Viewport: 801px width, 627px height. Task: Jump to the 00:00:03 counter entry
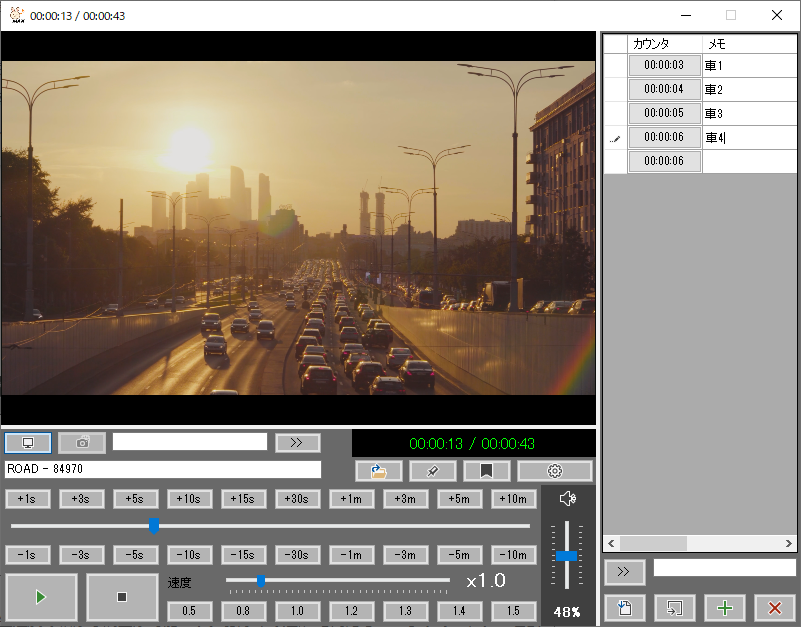664,65
